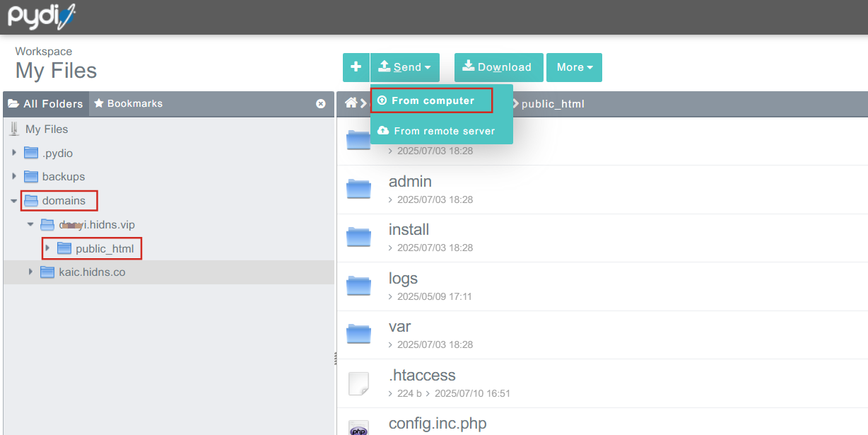The width and height of the screenshot is (868, 435).
Task: Click the .htaccess file icon
Action: click(x=358, y=383)
